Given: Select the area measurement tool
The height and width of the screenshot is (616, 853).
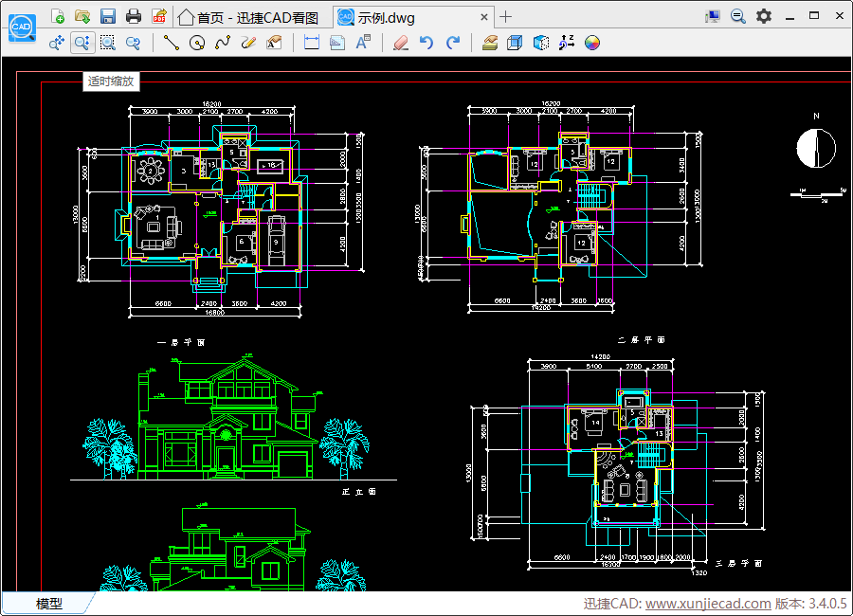Looking at the screenshot, I should coord(337,43).
